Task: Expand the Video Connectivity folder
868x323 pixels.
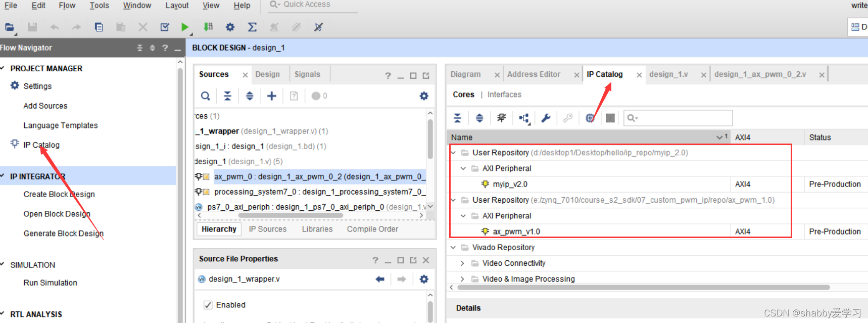Action: (463, 263)
